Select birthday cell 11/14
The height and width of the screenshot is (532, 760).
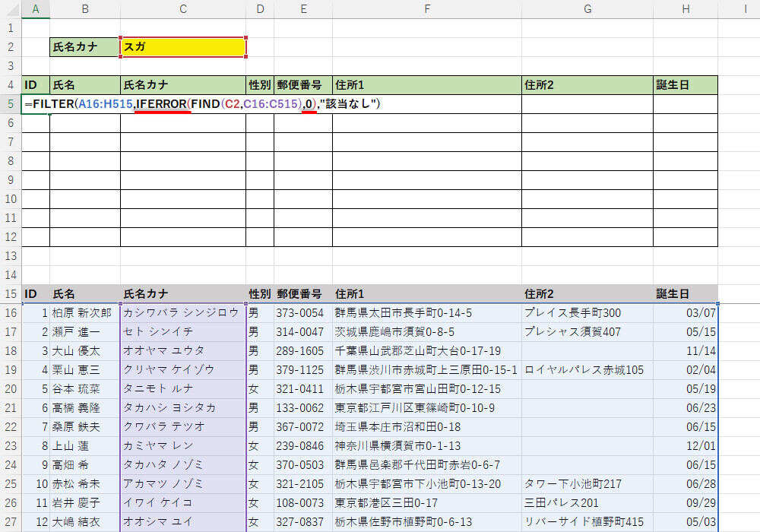click(686, 351)
